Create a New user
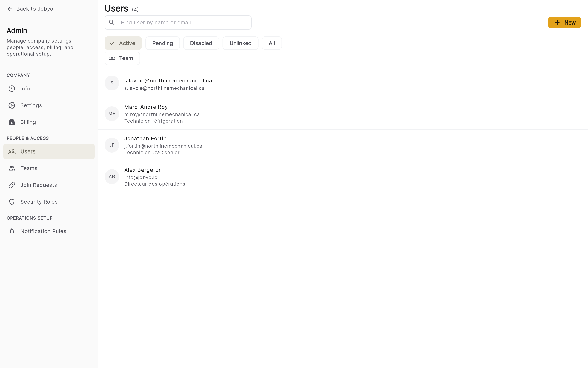 pyautogui.click(x=565, y=23)
